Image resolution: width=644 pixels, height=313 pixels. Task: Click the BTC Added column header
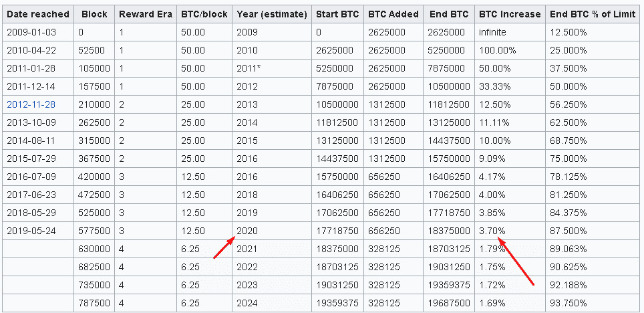[393, 14]
